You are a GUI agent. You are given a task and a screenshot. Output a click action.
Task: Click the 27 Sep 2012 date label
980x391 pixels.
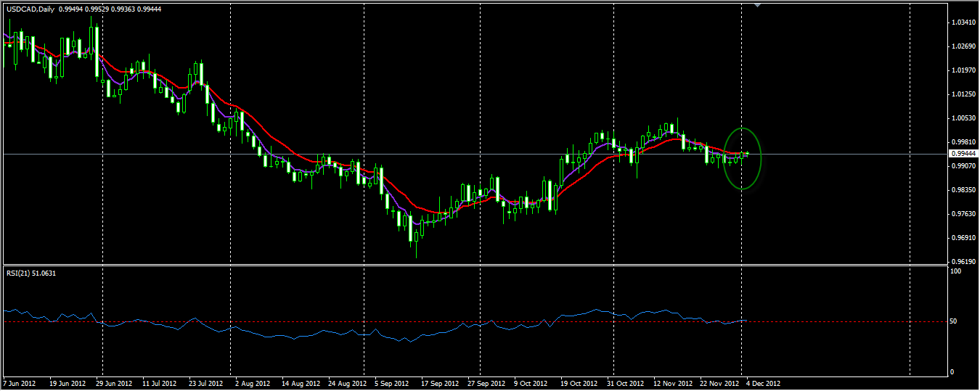tap(486, 383)
